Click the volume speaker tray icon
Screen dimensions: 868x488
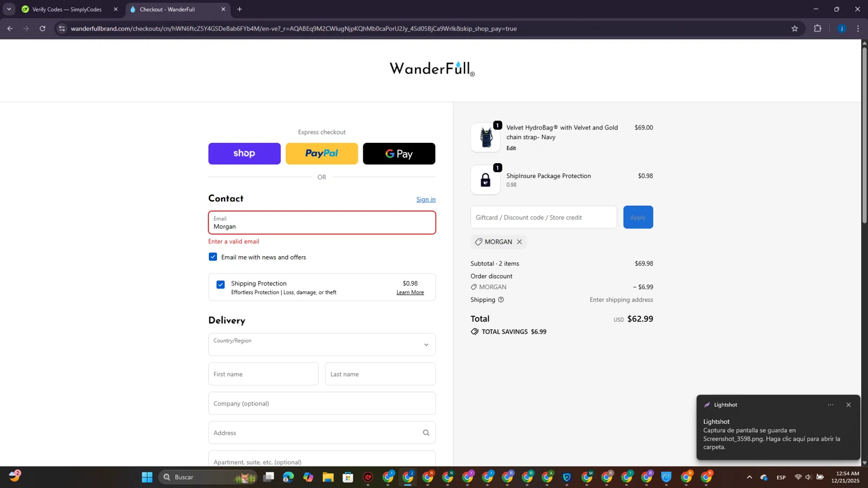808,477
